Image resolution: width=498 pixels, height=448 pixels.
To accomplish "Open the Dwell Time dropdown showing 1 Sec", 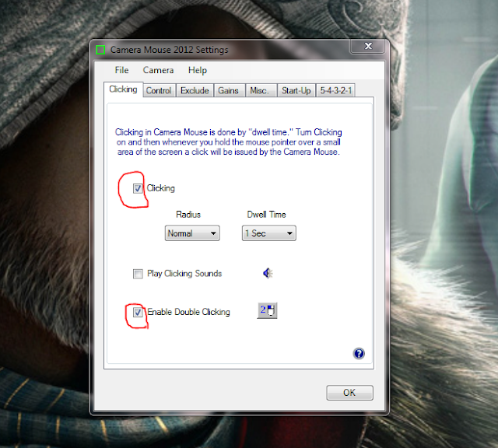I will (269, 233).
